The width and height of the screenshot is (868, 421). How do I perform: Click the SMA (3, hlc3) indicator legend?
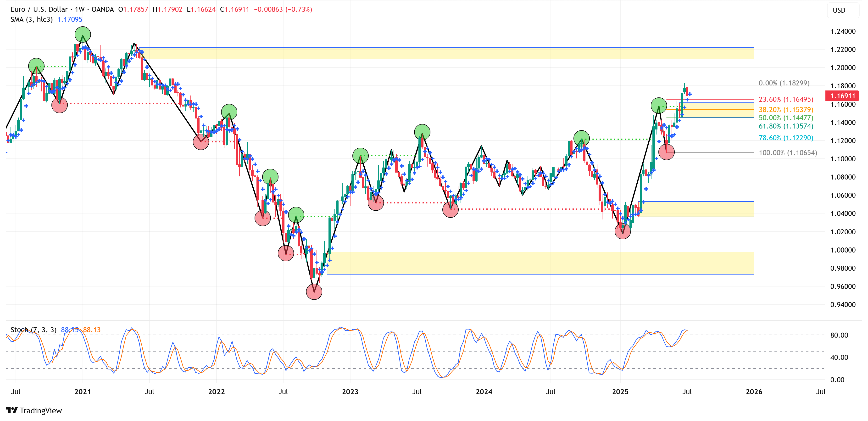32,20
